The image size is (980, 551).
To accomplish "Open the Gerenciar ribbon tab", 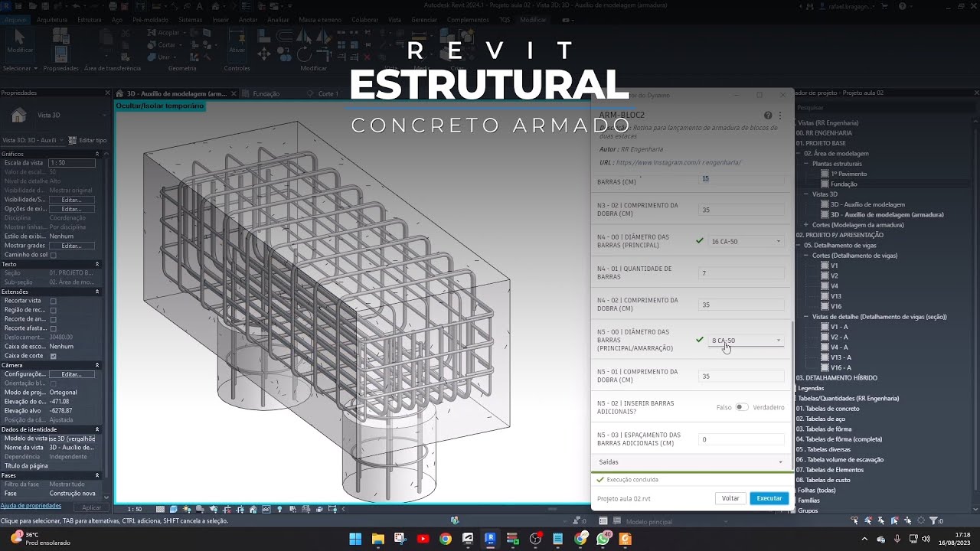I will (x=424, y=20).
